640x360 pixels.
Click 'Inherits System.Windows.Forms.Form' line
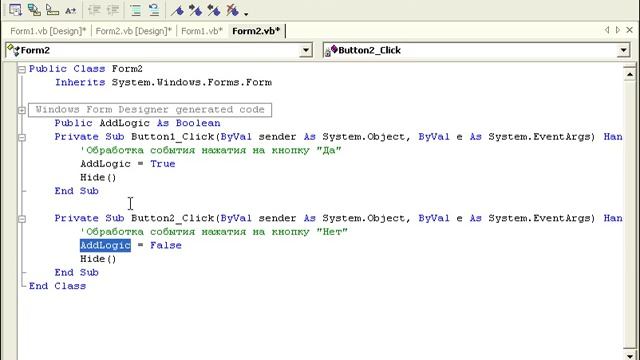click(163, 82)
